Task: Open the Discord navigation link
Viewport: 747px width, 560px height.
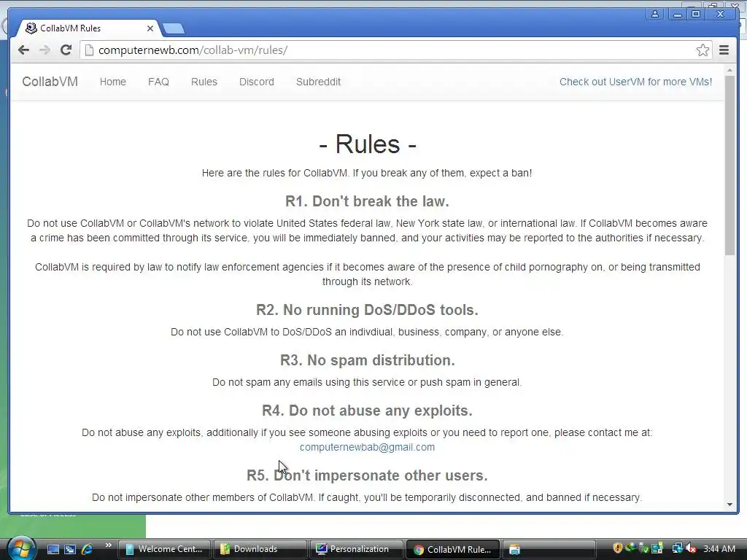Action: click(257, 82)
